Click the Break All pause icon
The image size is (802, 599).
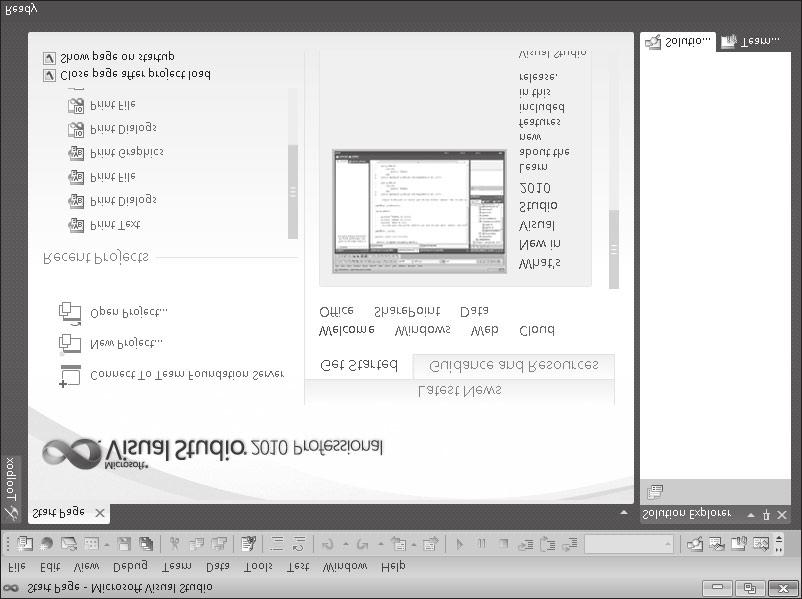pos(481,544)
